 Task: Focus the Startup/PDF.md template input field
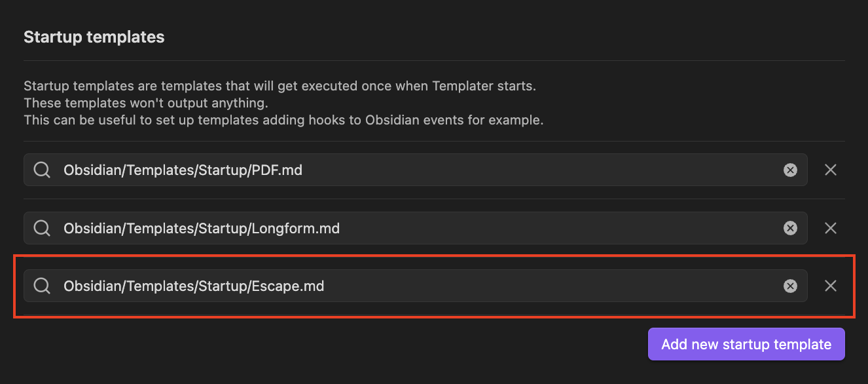tap(458, 170)
